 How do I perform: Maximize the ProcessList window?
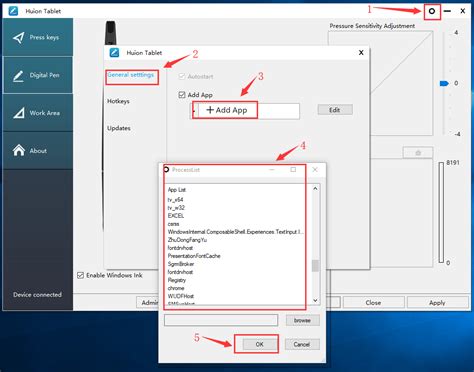click(x=293, y=170)
